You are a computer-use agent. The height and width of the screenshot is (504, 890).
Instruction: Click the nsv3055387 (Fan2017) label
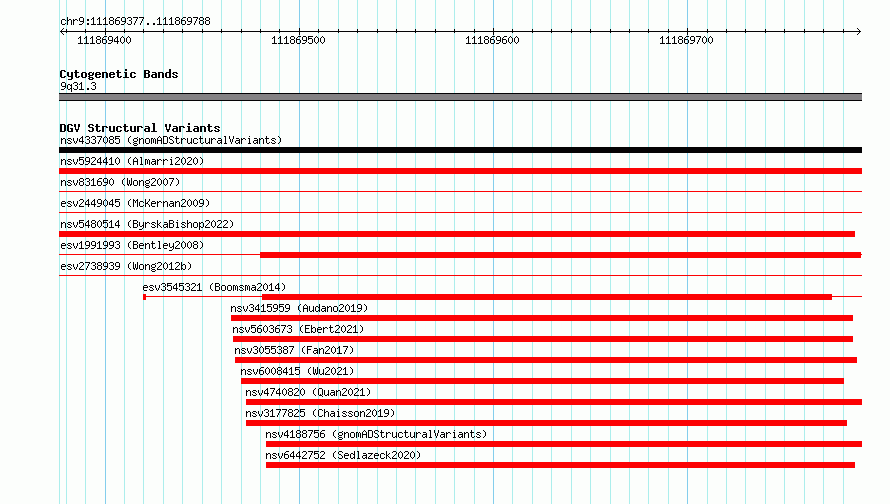(294, 350)
